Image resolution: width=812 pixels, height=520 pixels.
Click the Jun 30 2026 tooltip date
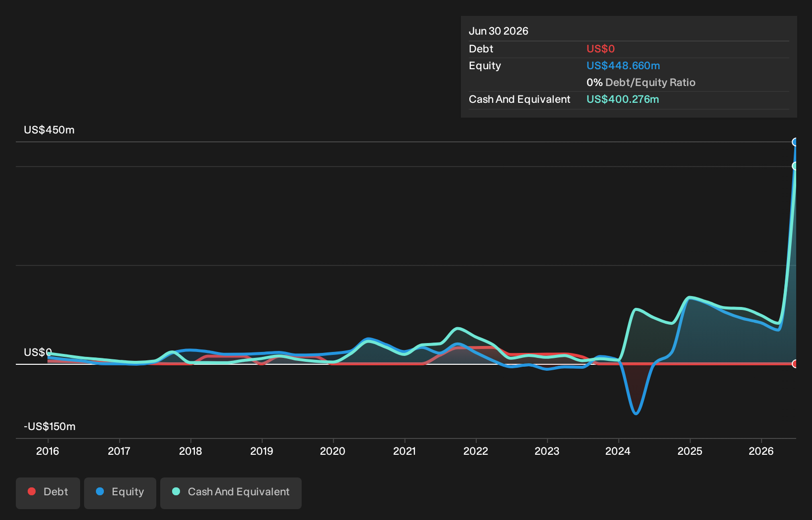(x=498, y=31)
